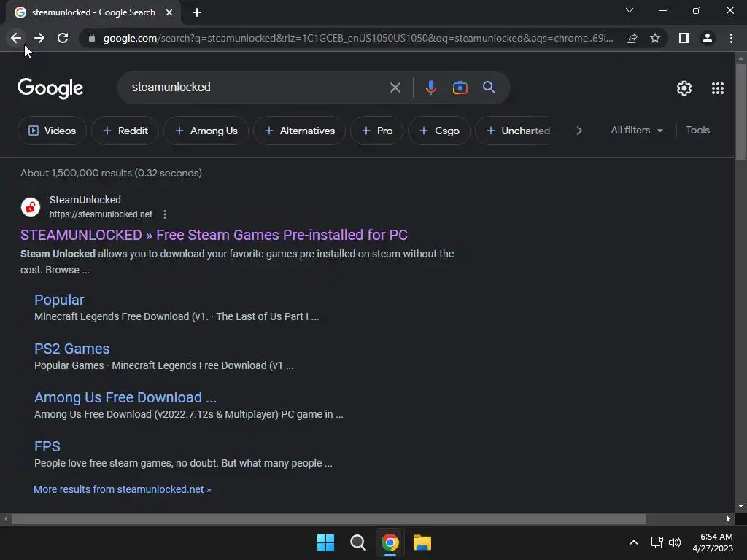Open Chrome from the taskbar
This screenshot has height=560, width=747.
tap(390, 542)
